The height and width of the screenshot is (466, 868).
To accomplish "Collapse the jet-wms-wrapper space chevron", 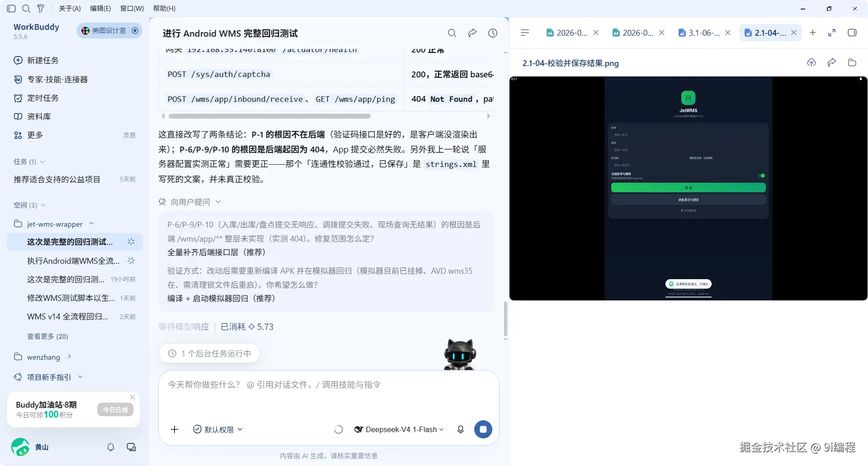I will (x=92, y=223).
